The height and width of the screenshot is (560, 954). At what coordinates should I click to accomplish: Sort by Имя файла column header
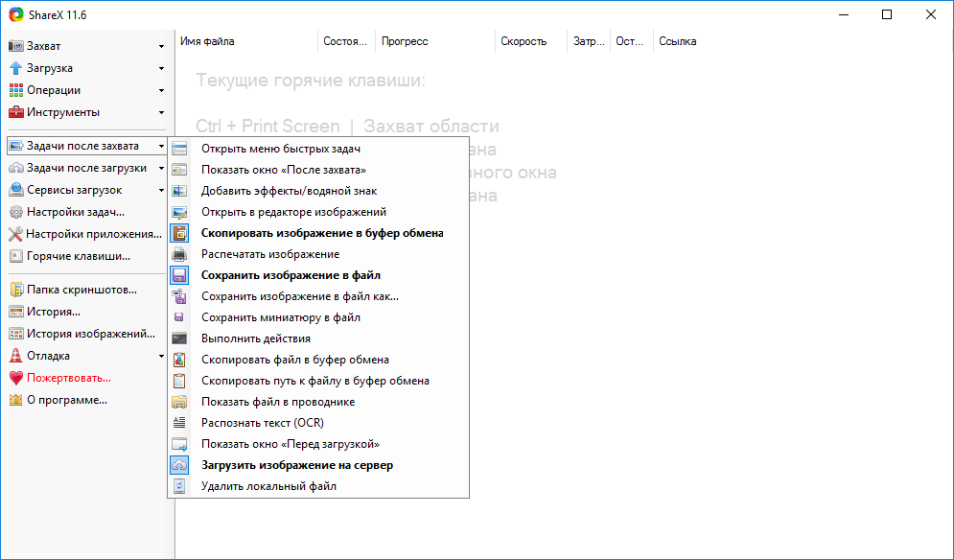coord(246,41)
